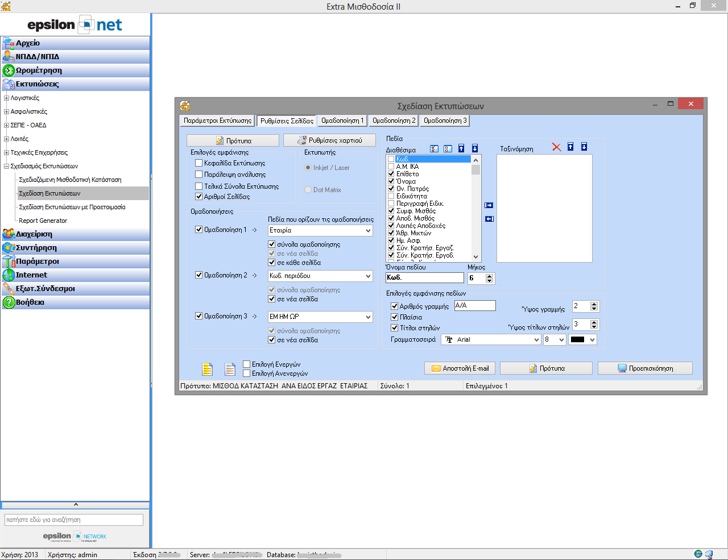Enable the Κεφαλίδα Εκτύπωσης checkbox

click(199, 163)
